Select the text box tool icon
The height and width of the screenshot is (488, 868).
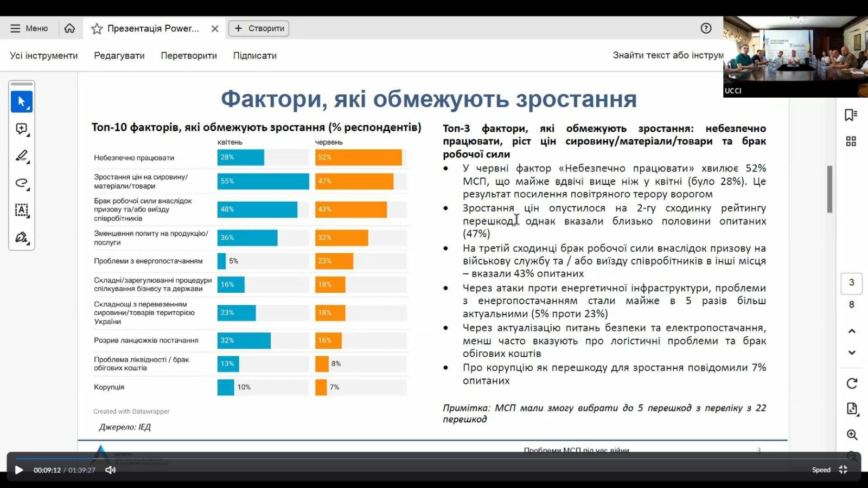click(x=22, y=210)
